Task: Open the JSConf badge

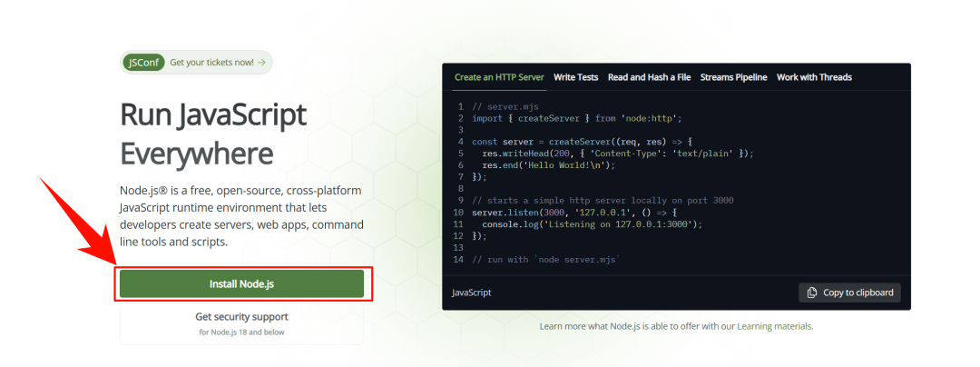Action: coord(143,63)
